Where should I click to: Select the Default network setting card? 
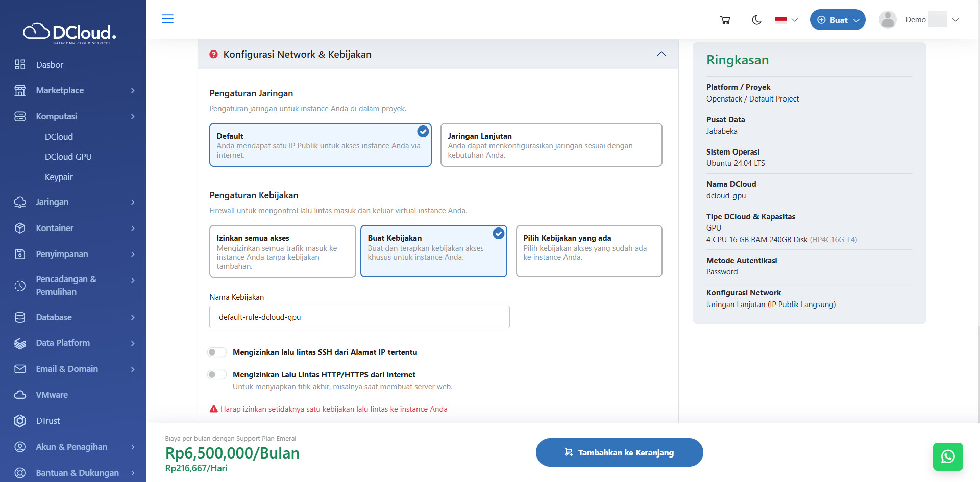321,145
